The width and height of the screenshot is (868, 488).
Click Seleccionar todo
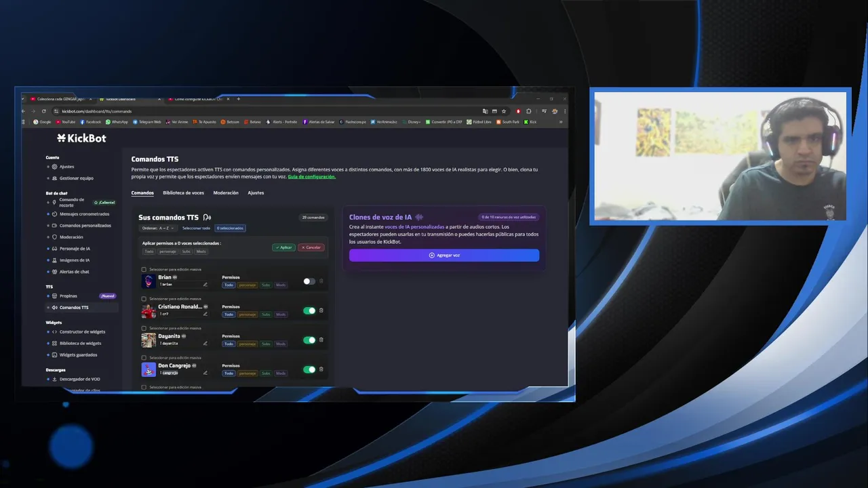(x=196, y=228)
